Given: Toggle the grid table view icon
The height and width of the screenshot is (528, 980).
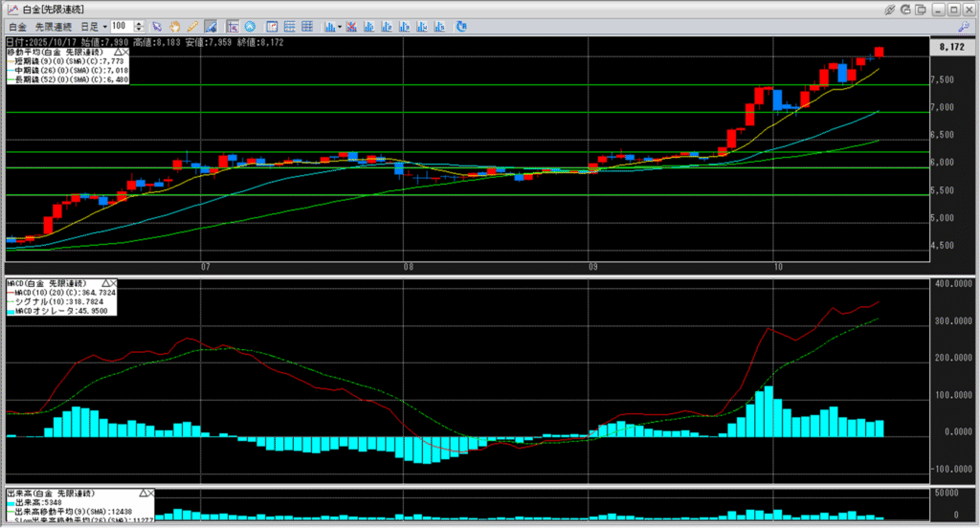Looking at the screenshot, I should coord(306,26).
